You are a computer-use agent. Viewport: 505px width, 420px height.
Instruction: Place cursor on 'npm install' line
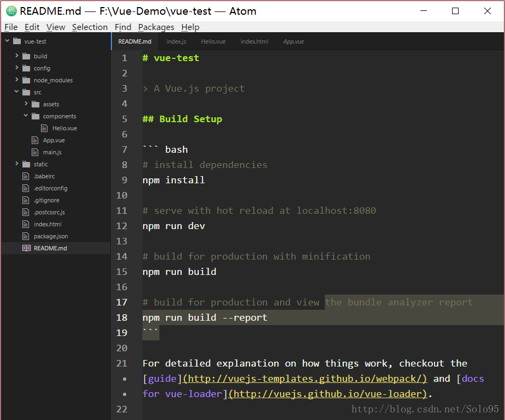pyautogui.click(x=174, y=180)
